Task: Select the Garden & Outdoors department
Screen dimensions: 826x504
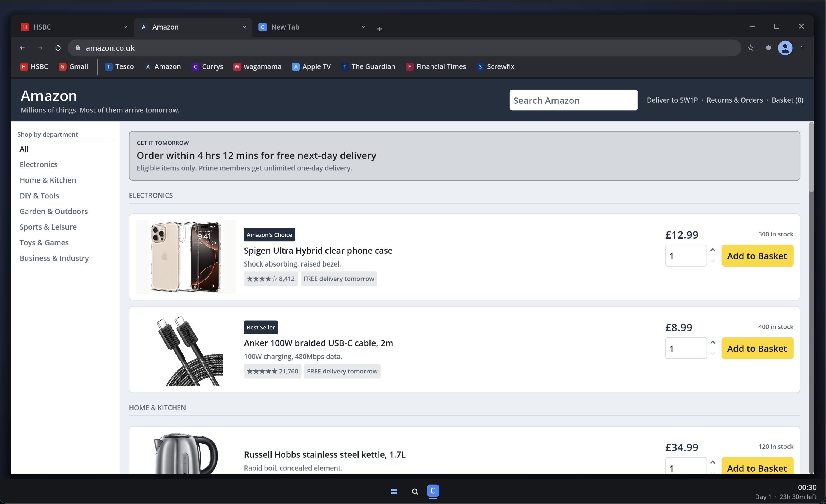Action: click(x=54, y=212)
